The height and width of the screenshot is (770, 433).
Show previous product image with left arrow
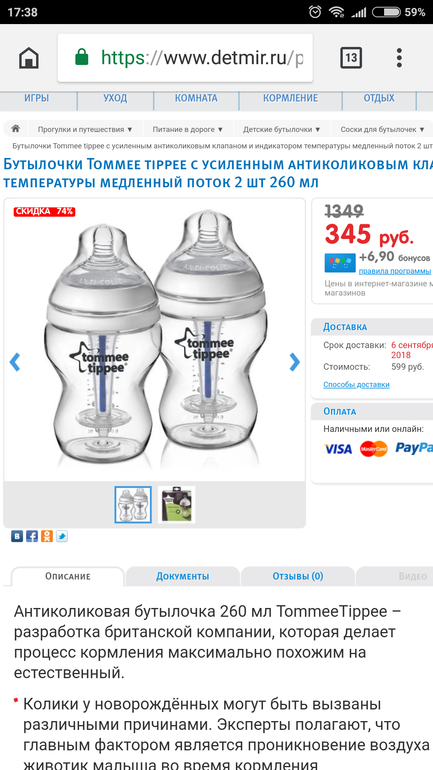click(15, 362)
